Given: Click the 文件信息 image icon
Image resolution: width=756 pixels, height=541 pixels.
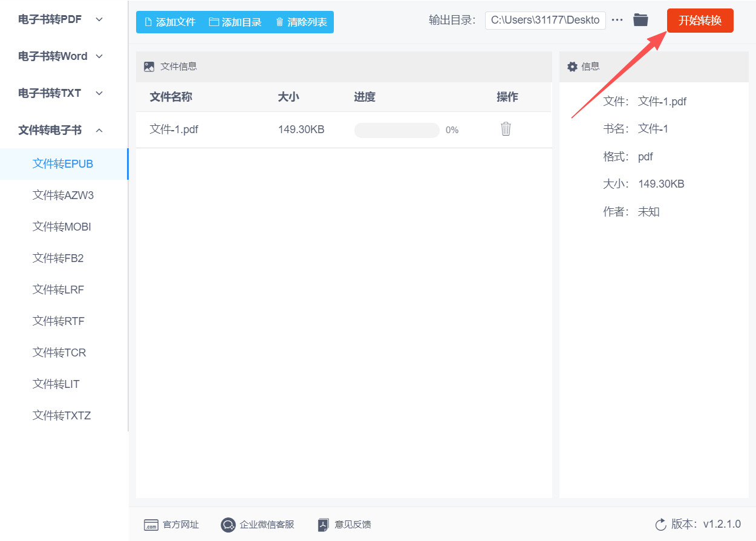Looking at the screenshot, I should (149, 67).
